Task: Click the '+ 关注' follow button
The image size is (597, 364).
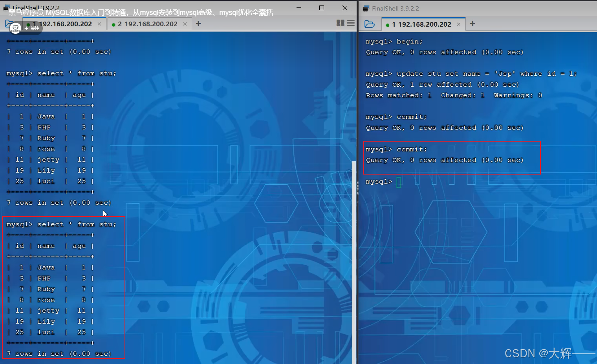Action: tap(32, 28)
